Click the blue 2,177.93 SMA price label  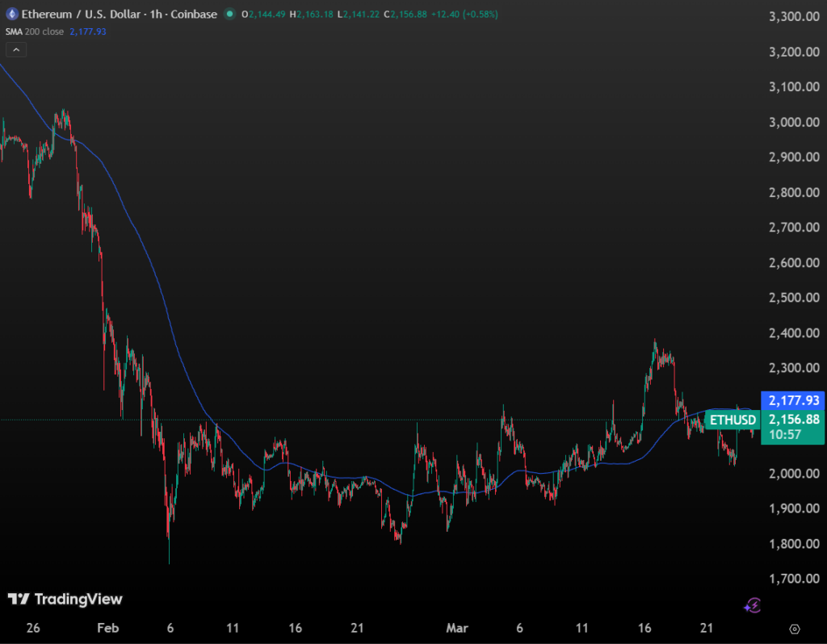[x=793, y=400]
